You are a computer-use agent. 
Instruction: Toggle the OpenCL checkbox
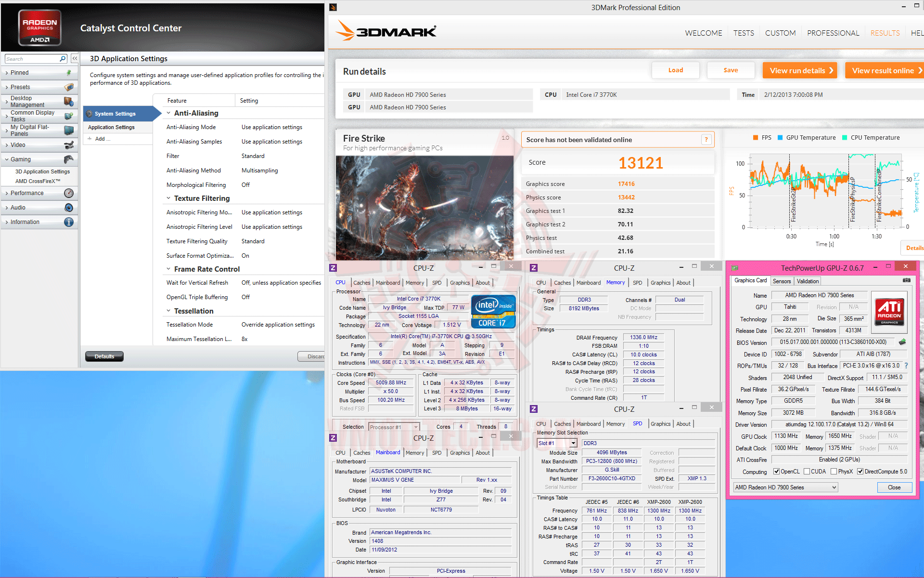coord(776,472)
